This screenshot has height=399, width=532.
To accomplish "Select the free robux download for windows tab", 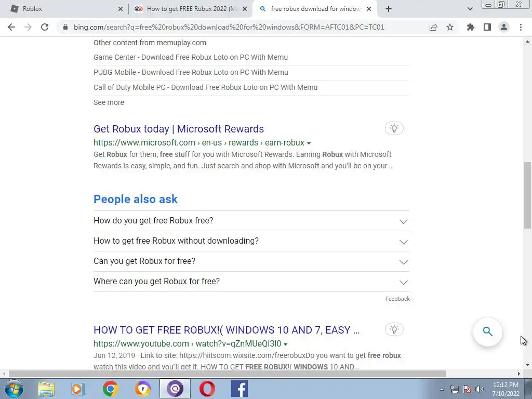I will pos(315,9).
